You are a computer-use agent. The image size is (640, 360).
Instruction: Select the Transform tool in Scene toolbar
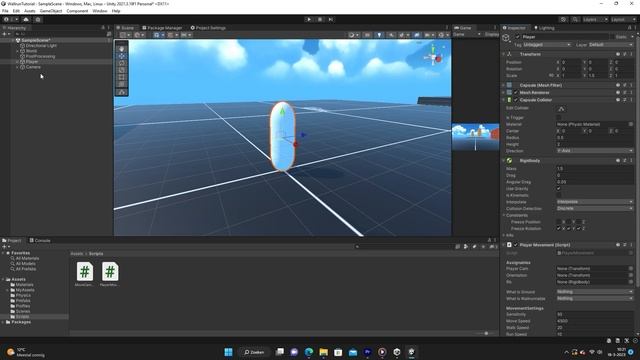click(x=122, y=84)
